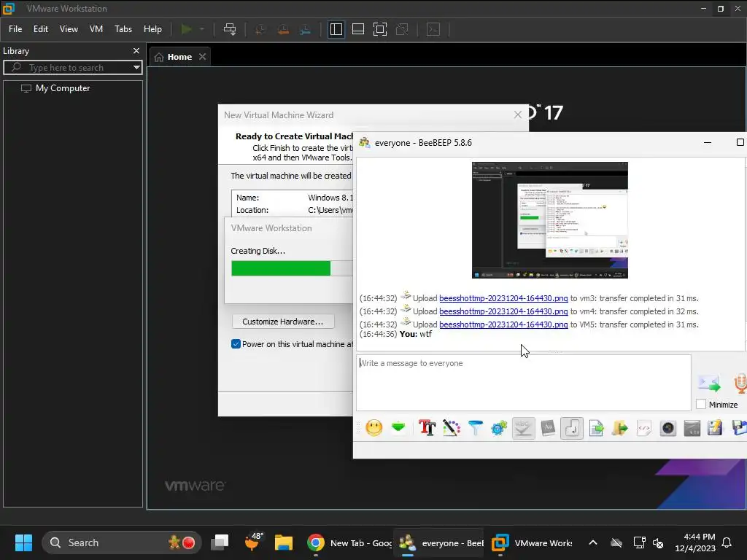Close the New Virtual Machine Wizard
Screen dimensions: 747x560
(x=518, y=114)
